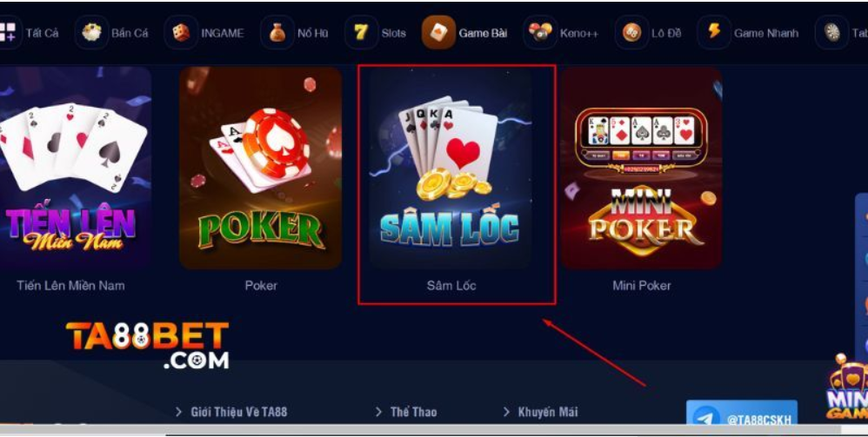Select the Game Nhanh lightning icon
Viewport: 868px width, 437px height.
pyautogui.click(x=714, y=32)
